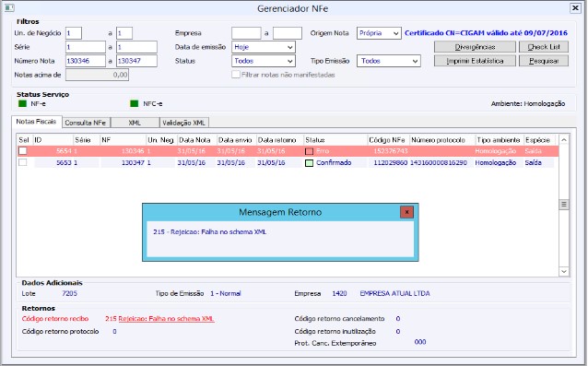
Task: Click the NFC-e green service status indicator
Action: (134, 104)
